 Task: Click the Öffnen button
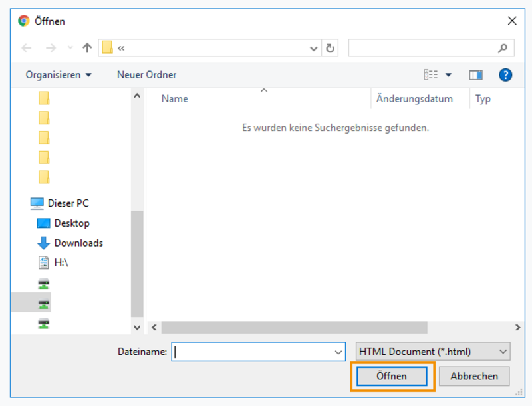coord(392,376)
